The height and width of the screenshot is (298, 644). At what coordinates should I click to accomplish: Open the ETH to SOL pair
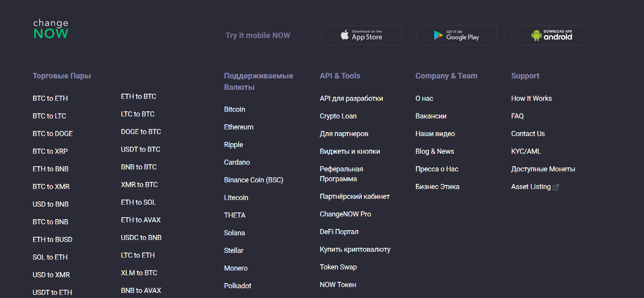click(x=139, y=202)
